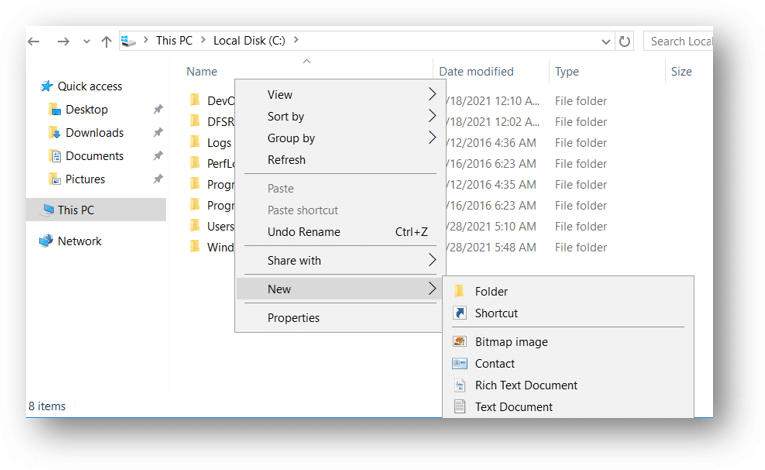Open Pictures in Quick access
The height and width of the screenshot is (470, 765).
coord(85,179)
